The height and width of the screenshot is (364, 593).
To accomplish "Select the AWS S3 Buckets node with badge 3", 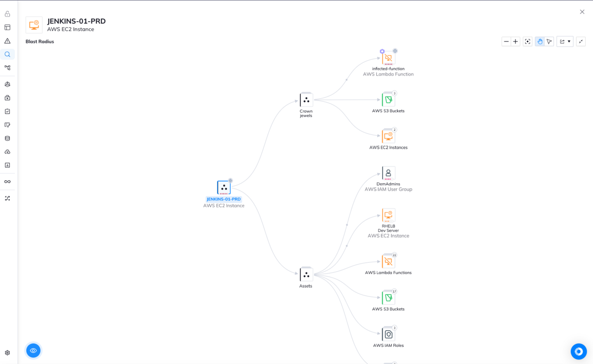I will pos(388,100).
